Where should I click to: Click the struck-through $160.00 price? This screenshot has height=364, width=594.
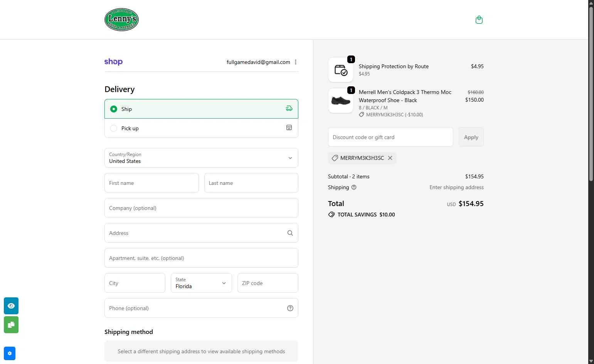pos(476,92)
